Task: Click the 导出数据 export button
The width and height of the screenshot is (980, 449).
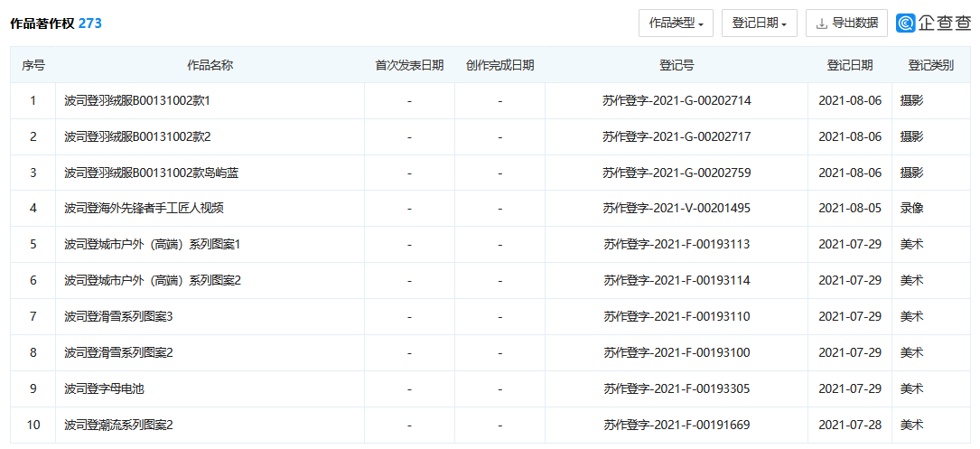Action: (846, 23)
